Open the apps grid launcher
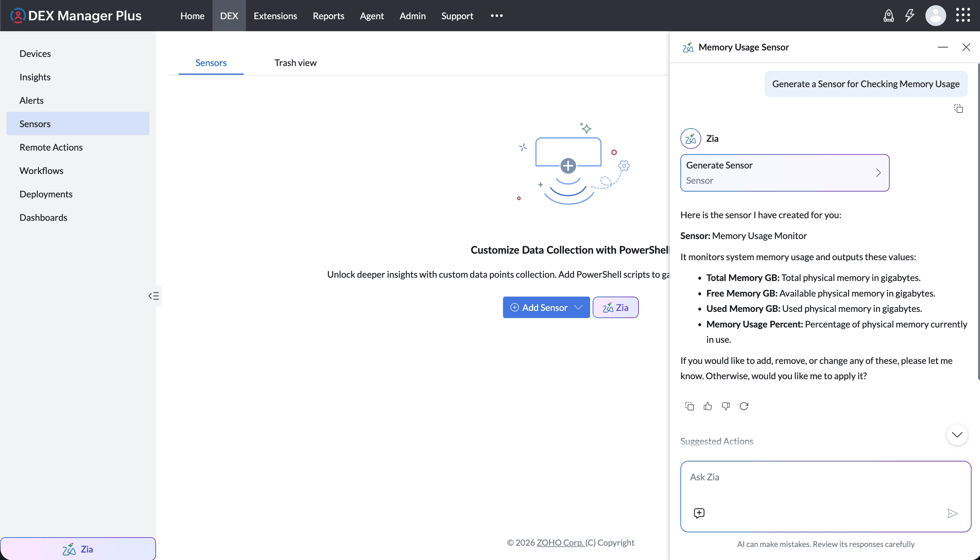980x560 pixels. [963, 15]
